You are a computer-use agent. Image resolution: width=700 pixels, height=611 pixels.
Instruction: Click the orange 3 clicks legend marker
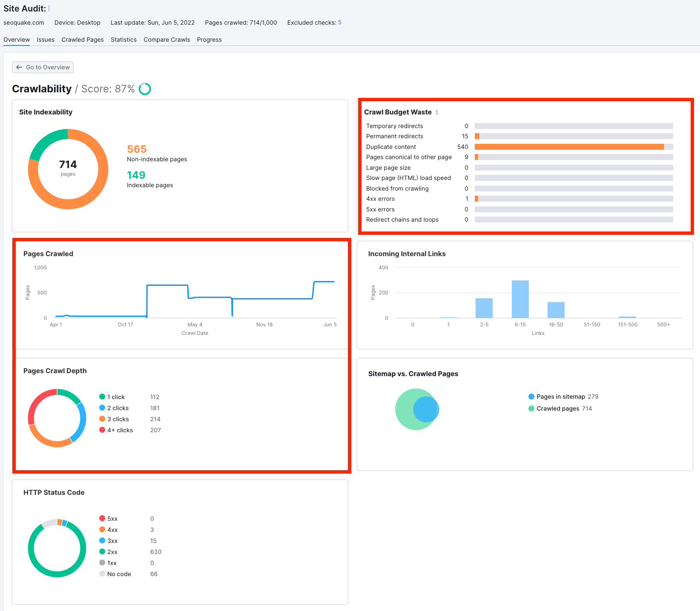(102, 419)
